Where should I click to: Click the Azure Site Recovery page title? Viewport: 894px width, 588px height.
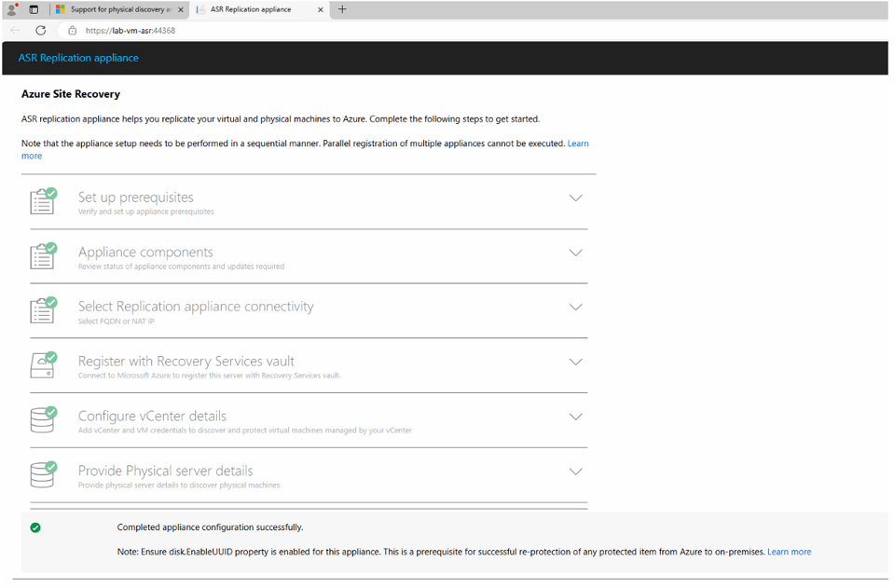coord(71,94)
